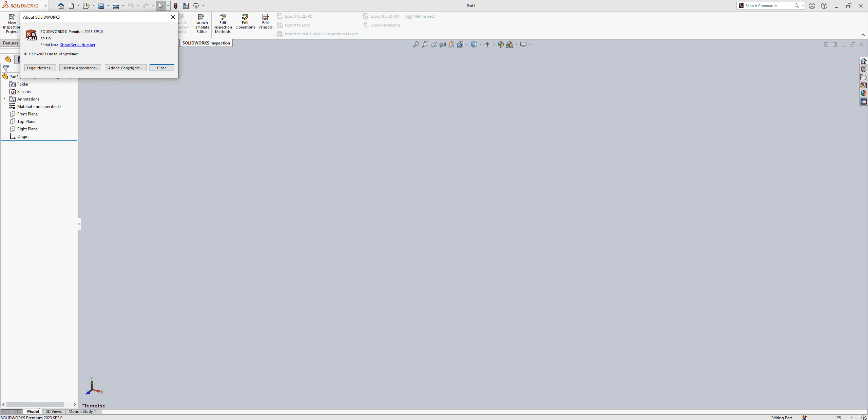Open Edit Operations
Image resolution: width=868 pixels, height=420 pixels.
click(x=245, y=22)
